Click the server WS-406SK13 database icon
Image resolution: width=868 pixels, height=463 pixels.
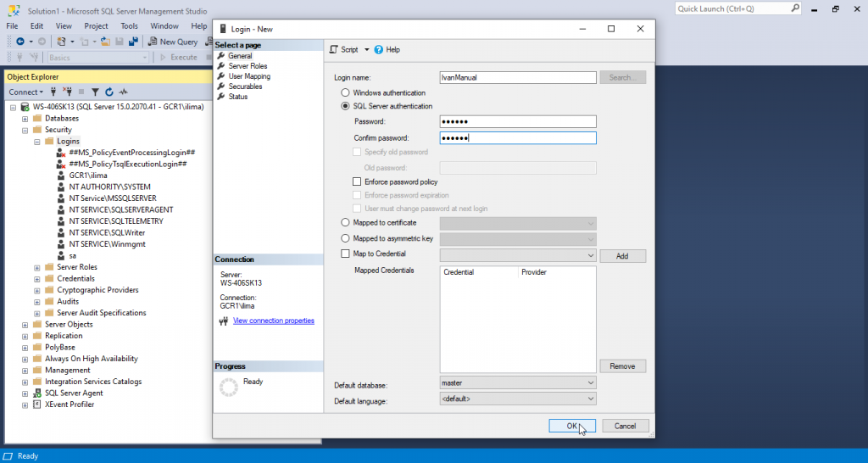[x=25, y=107]
